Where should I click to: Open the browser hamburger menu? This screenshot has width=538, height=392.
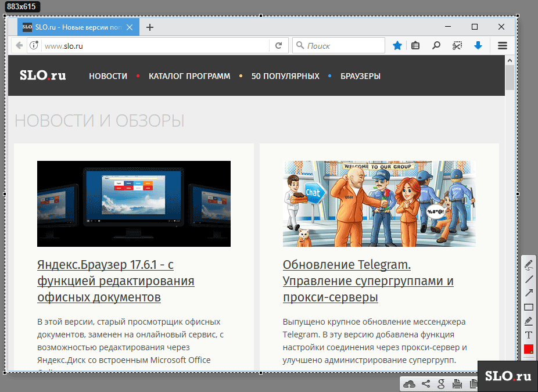coord(503,45)
